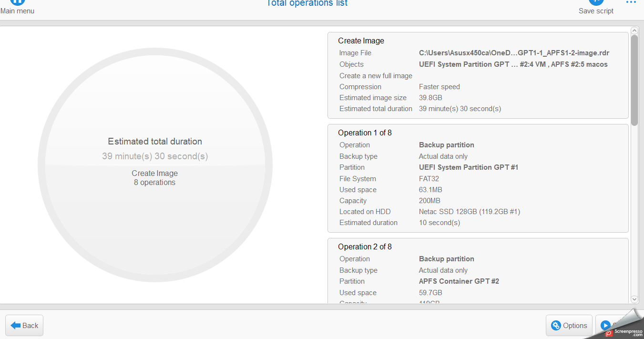The image size is (644, 339).
Task: Click the UEFI System Partition GPT #1 value
Action: (x=468, y=167)
